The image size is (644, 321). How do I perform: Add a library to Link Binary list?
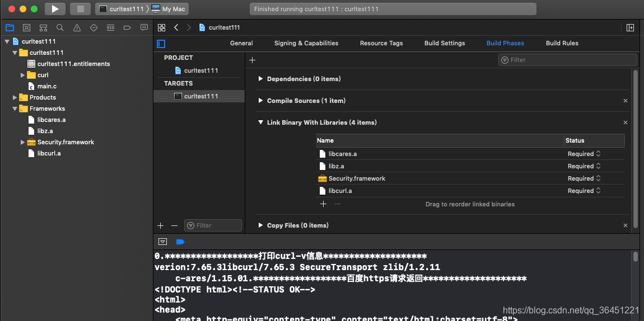point(323,204)
